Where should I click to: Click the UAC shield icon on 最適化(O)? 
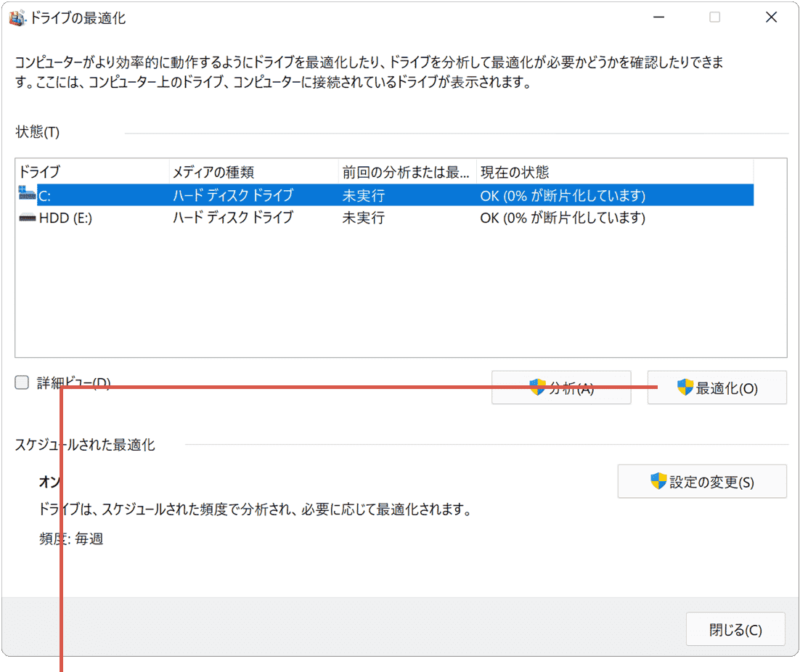(x=683, y=388)
